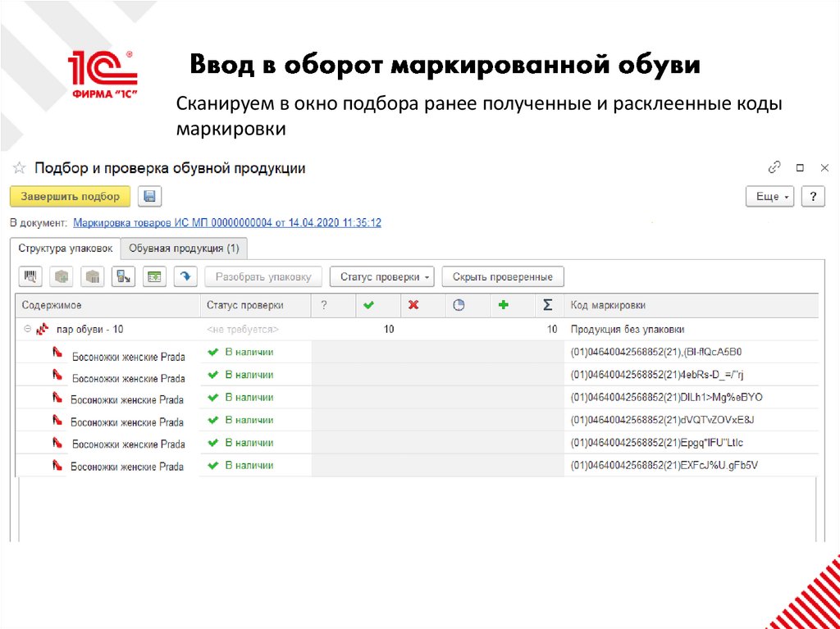
Task: Click red shoe icon for code (Bl-flQcA5B0
Action: (57, 352)
